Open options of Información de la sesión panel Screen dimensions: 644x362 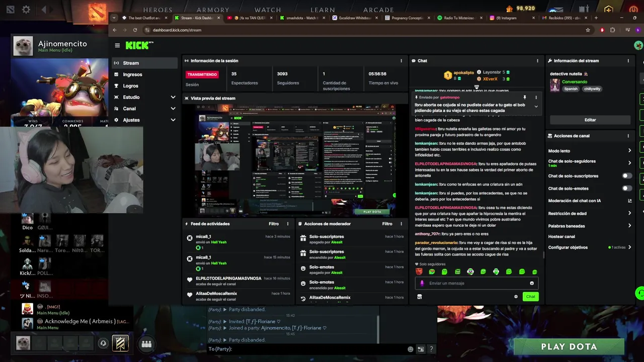pyautogui.click(x=401, y=61)
